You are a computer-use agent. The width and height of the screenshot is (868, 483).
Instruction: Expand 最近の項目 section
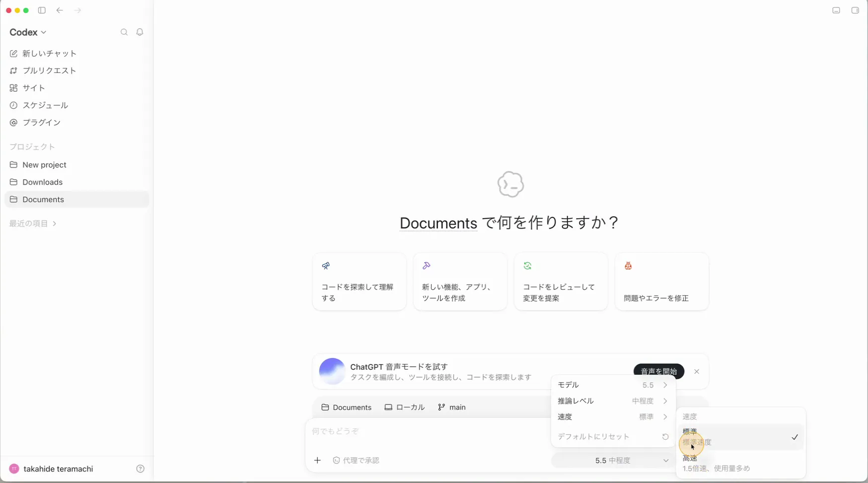[x=33, y=224]
